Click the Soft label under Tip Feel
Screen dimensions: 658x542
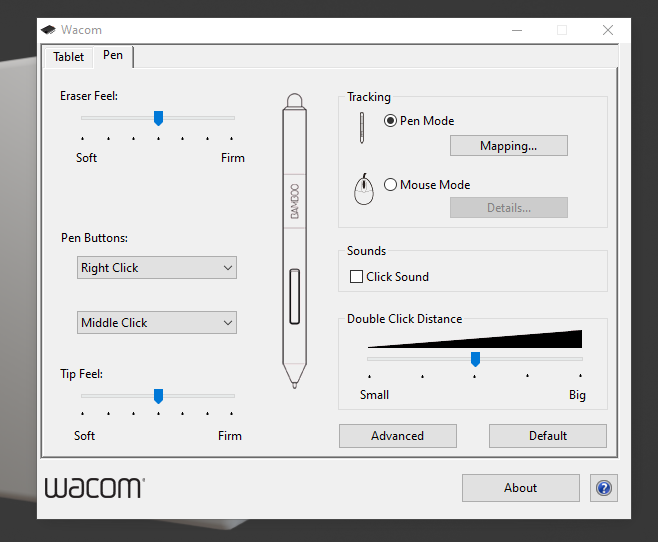(x=84, y=435)
